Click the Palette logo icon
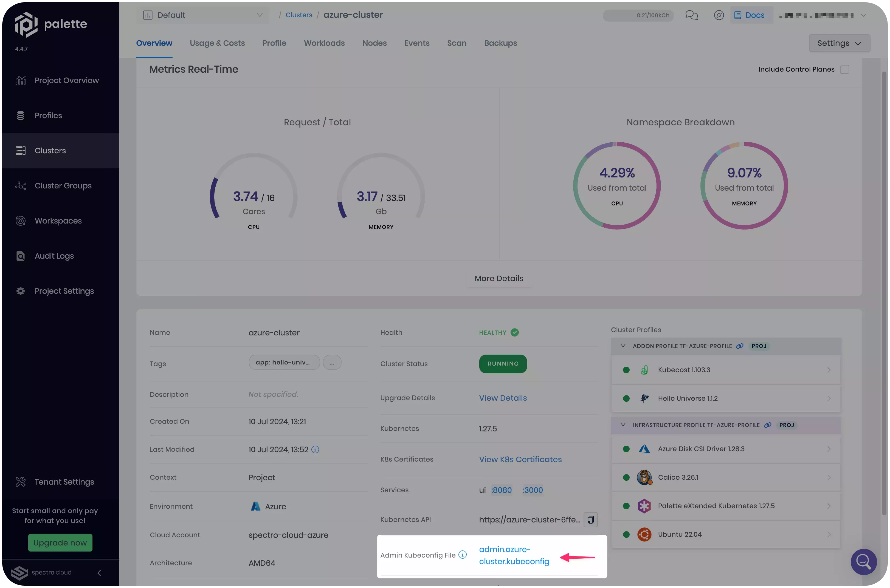Viewport: 890px width, 588px height. (x=26, y=24)
